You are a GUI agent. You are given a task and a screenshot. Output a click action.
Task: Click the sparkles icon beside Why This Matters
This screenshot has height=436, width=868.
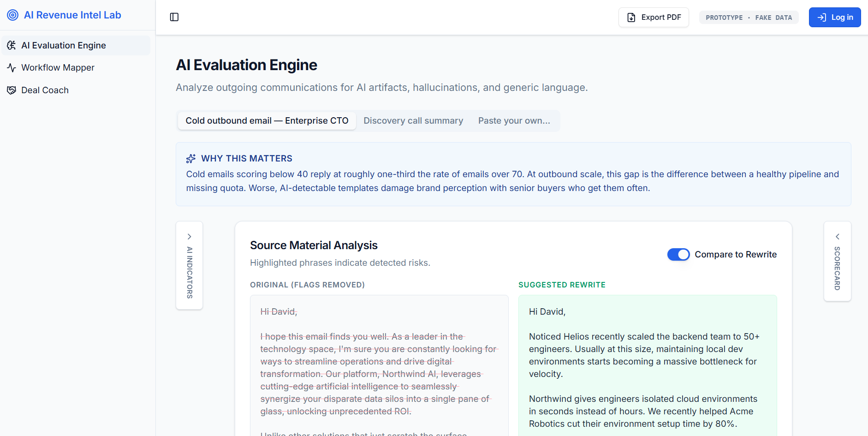click(x=191, y=159)
